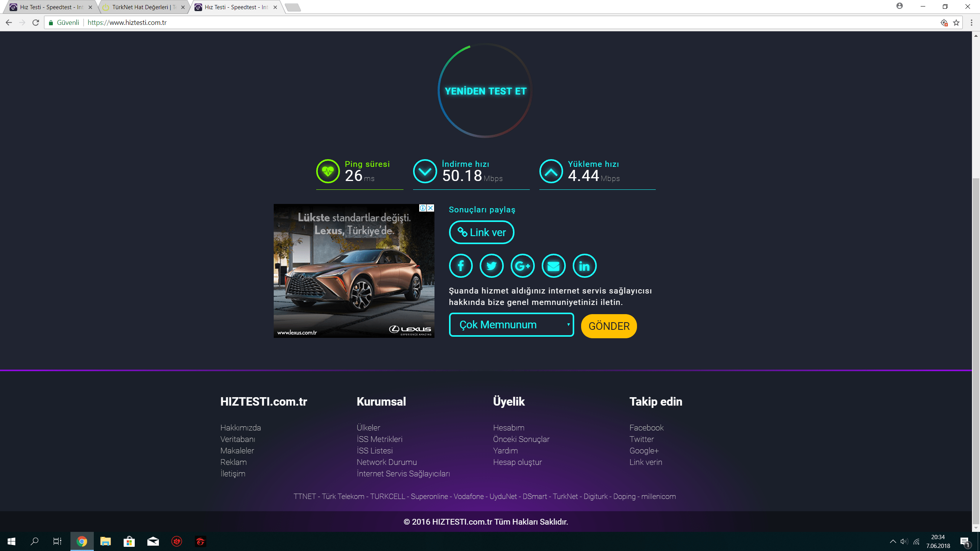Click the ping heartbeat icon

coord(328,171)
